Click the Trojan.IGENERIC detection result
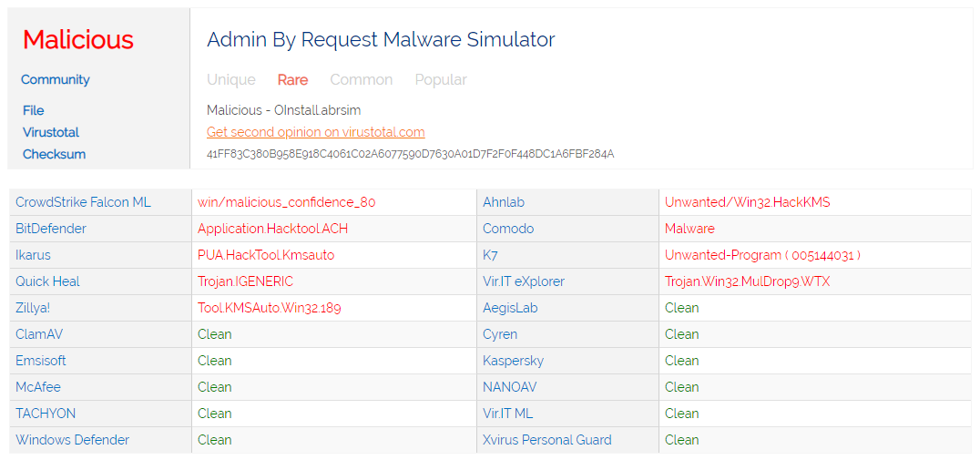 click(x=245, y=281)
